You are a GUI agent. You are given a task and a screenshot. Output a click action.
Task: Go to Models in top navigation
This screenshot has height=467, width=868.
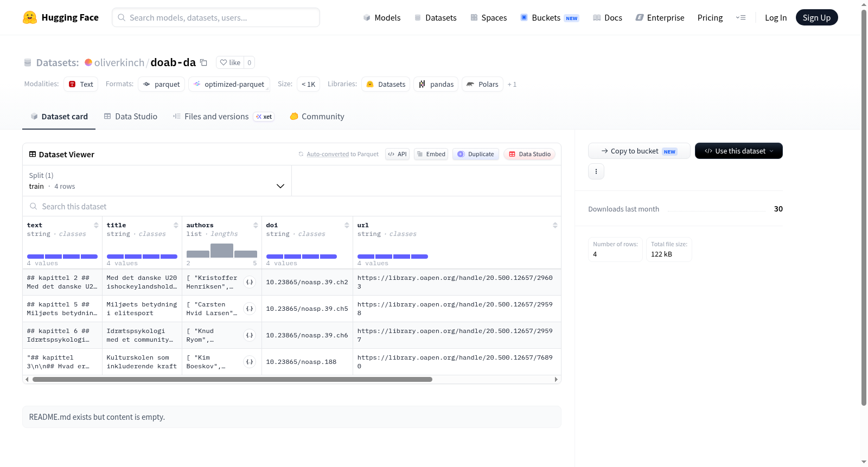click(382, 18)
